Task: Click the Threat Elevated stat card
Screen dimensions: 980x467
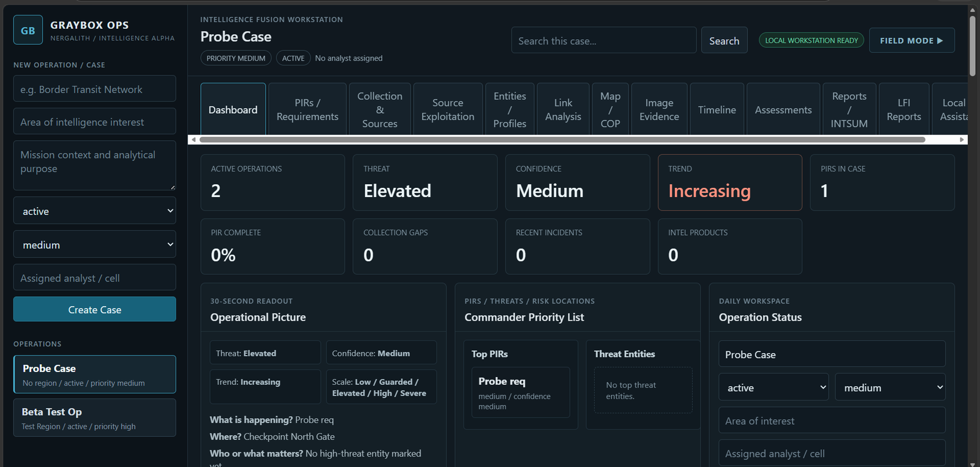Action: pos(425,182)
